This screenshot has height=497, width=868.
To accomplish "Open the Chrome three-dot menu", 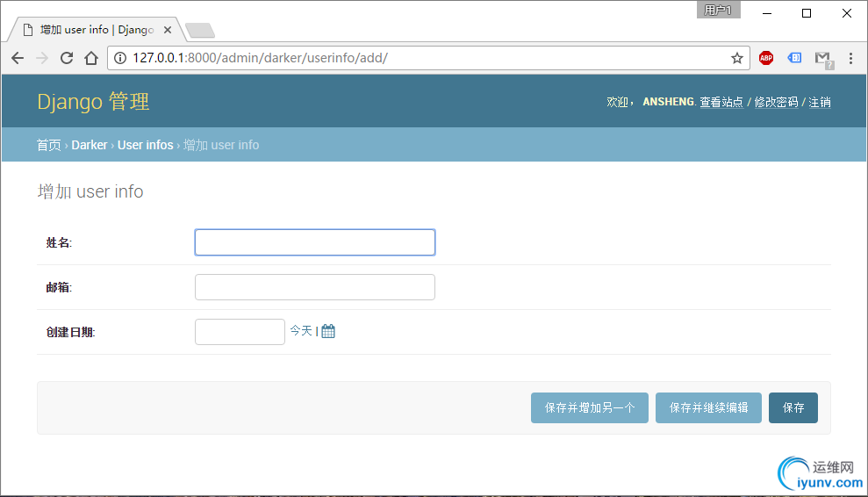I will pyautogui.click(x=850, y=58).
